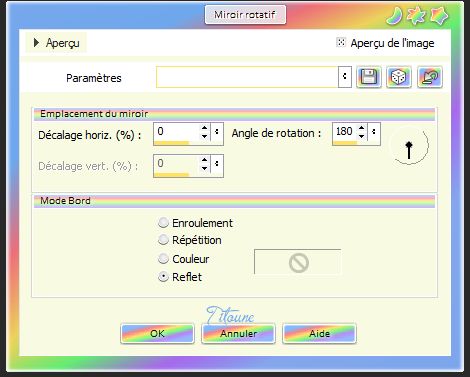This screenshot has width=470, height=377.
Task: Click the Miroir rotatif title label
Action: point(245,15)
